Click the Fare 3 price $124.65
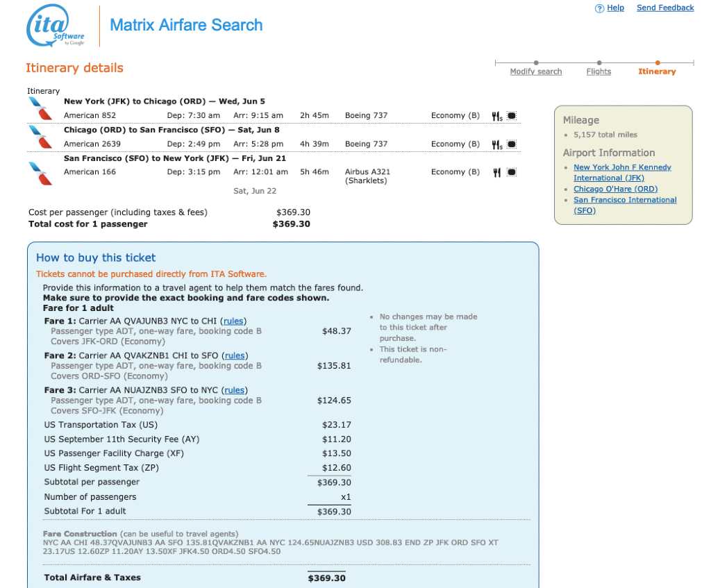Image resolution: width=711 pixels, height=588 pixels. click(x=334, y=401)
